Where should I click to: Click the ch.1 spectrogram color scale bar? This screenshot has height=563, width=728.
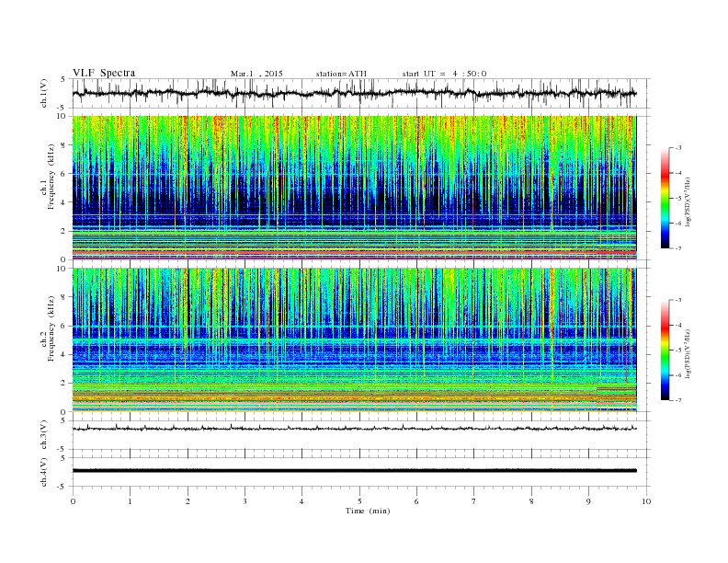[x=665, y=198]
